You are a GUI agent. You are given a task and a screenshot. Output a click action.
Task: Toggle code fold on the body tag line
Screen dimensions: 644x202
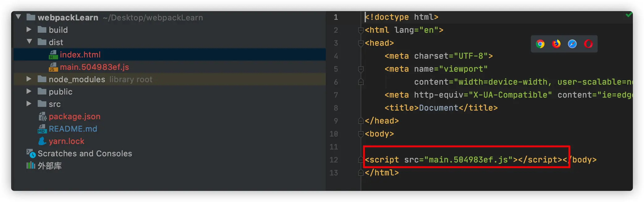[x=360, y=134]
